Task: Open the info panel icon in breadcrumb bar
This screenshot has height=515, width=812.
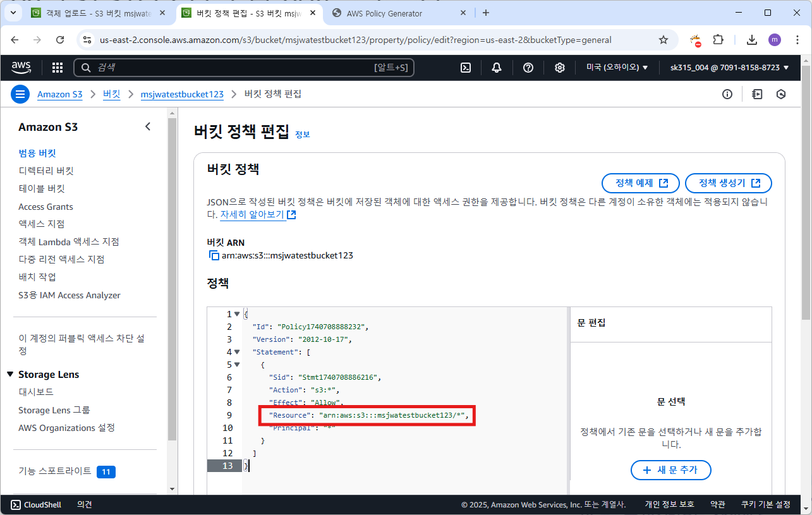Action: click(727, 94)
